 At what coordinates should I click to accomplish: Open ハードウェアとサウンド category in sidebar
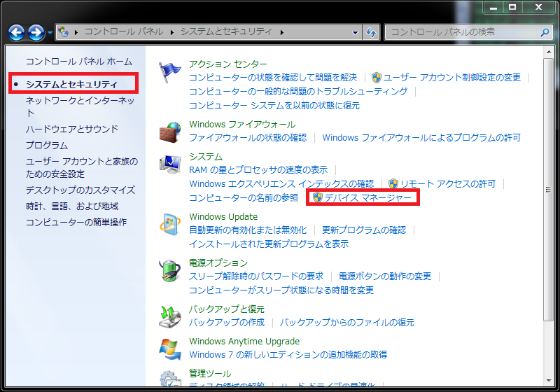[x=72, y=129]
